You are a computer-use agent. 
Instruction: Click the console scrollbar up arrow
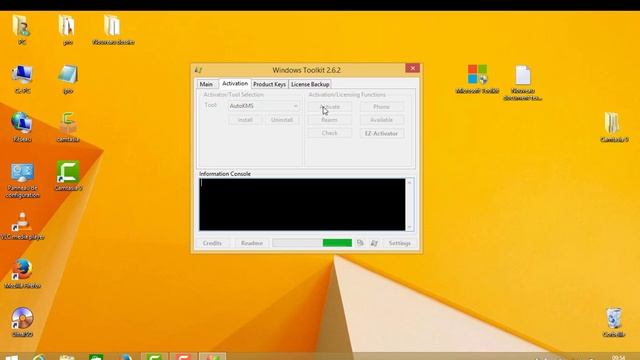410,182
